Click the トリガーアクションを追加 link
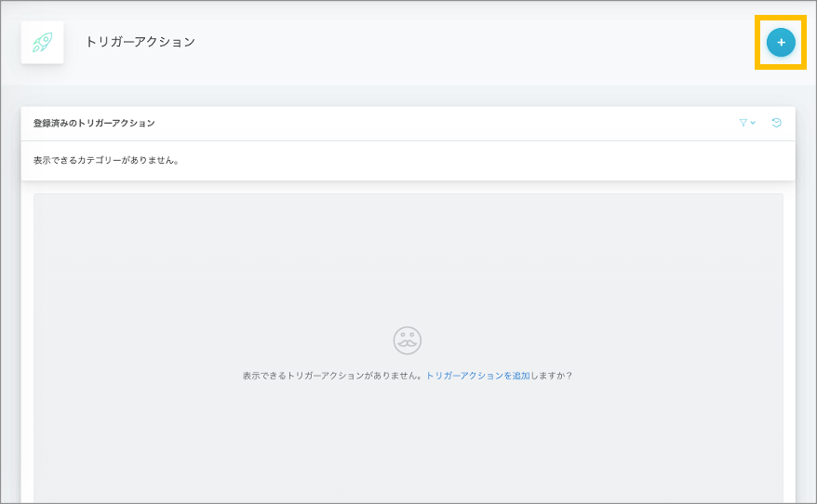This screenshot has height=504, width=817. point(477,376)
